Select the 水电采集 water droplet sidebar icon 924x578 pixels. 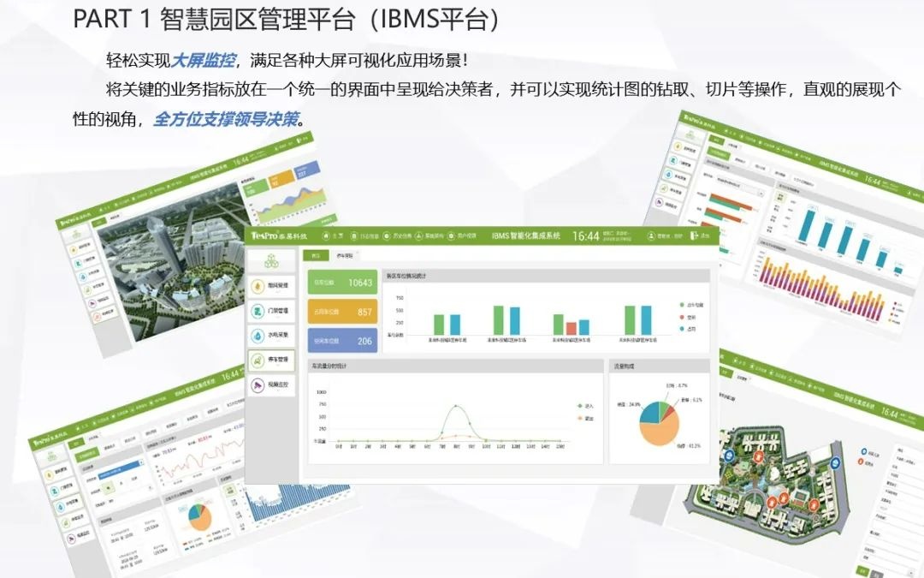click(258, 336)
